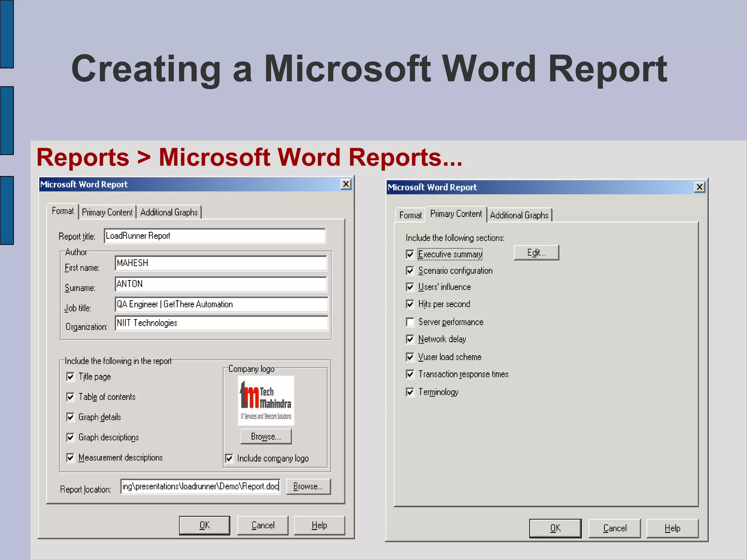Click the Tech Mahindra company logo preview

pyautogui.click(x=266, y=401)
